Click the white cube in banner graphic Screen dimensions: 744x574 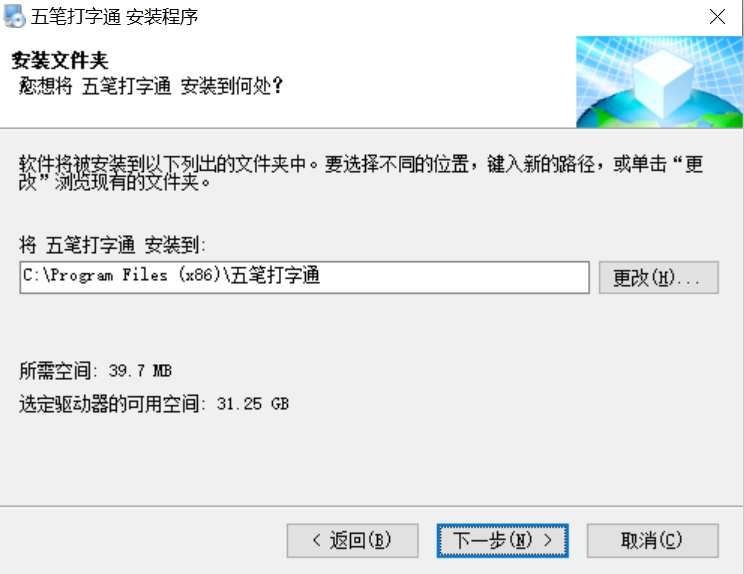(x=663, y=83)
